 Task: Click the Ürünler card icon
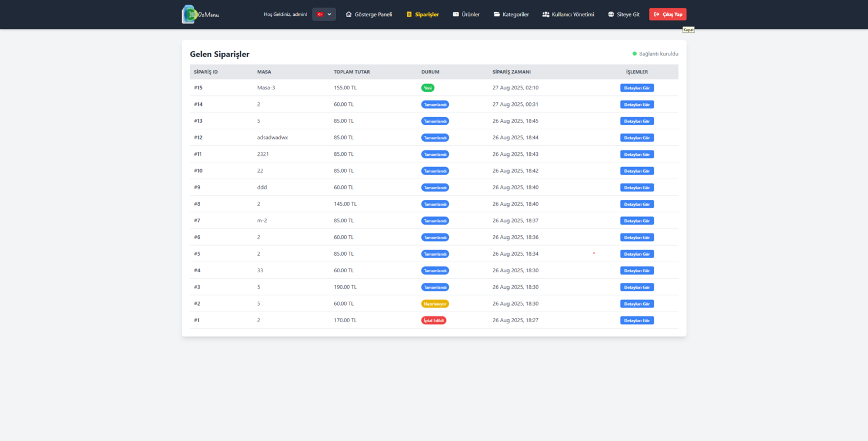pyautogui.click(x=455, y=14)
